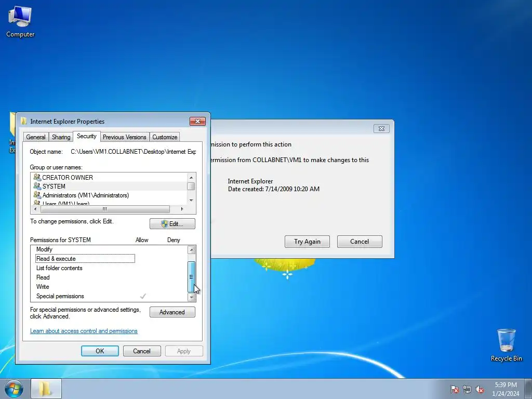Click folder icon in Properties title bar

pos(24,121)
